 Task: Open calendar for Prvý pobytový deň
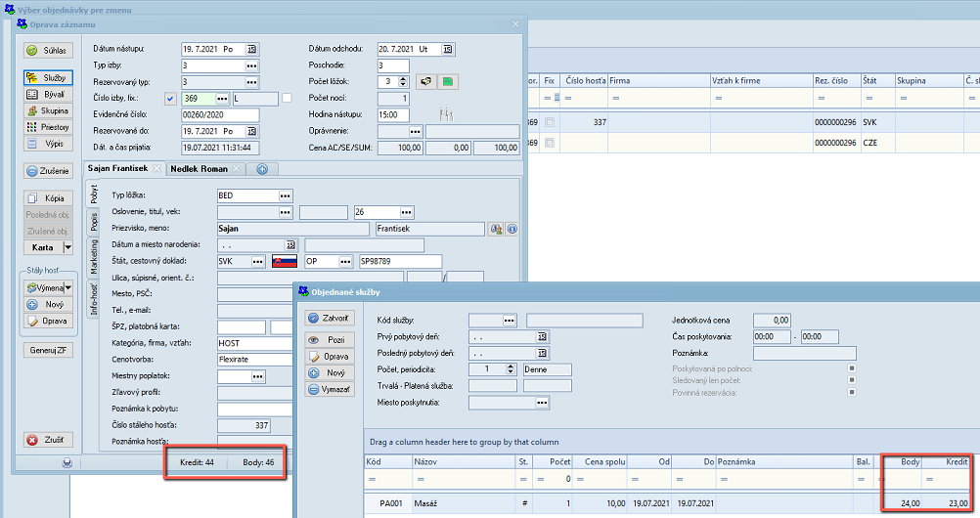tap(540, 336)
